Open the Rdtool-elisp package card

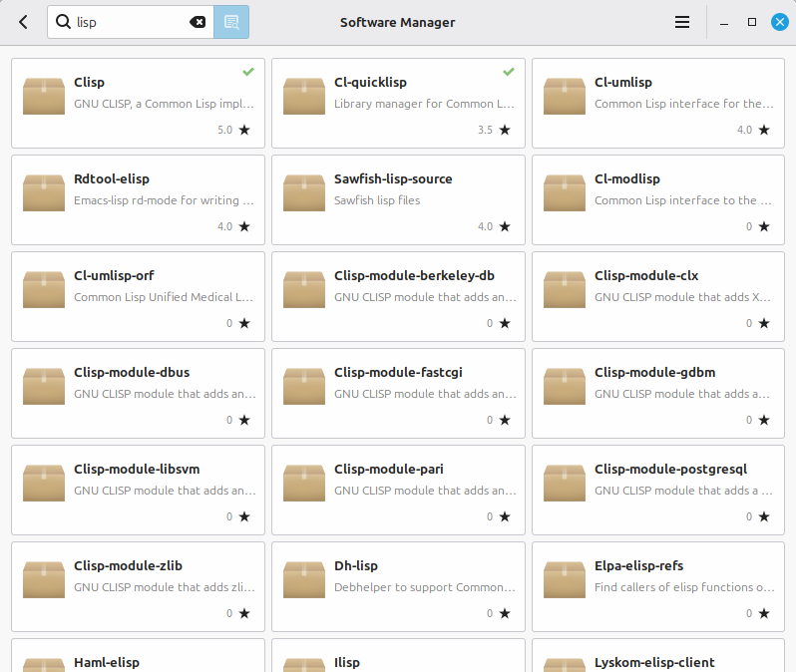click(138, 200)
